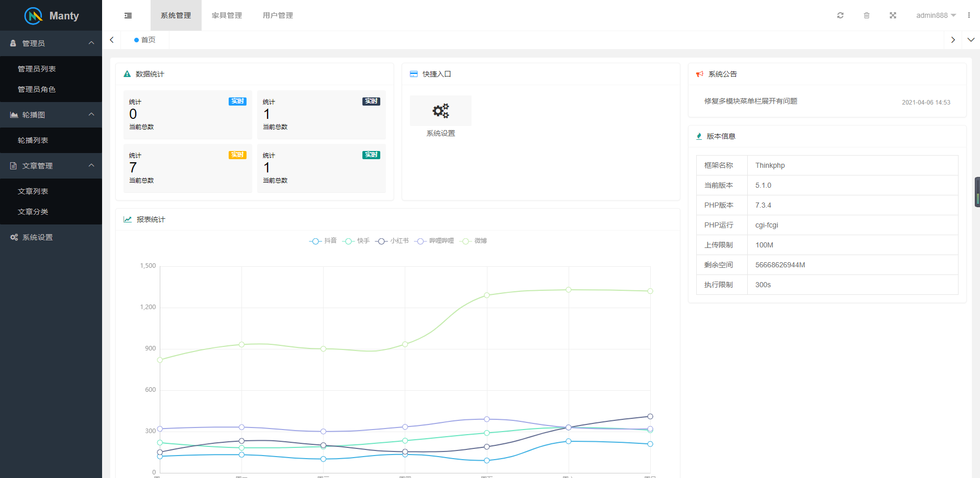This screenshot has width=980, height=478.
Task: Open 系统设置 shortcut gear tile
Action: 440,111
